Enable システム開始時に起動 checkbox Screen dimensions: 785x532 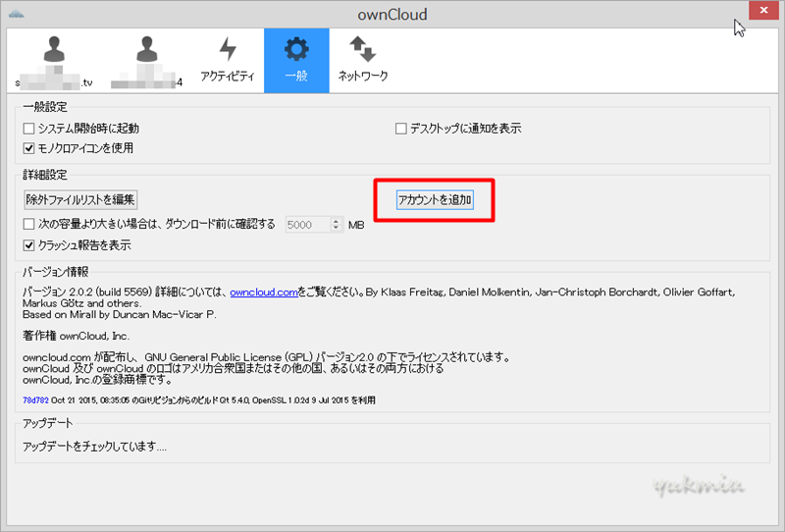click(29, 129)
